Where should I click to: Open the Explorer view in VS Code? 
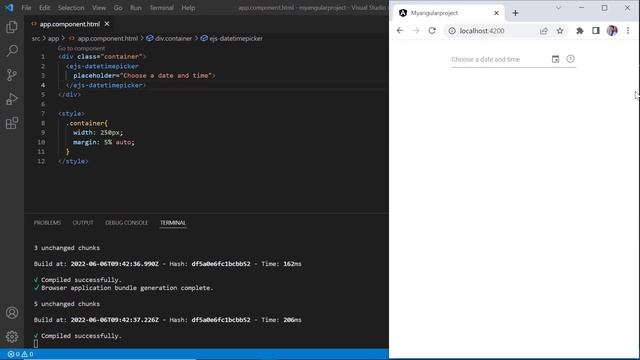coord(12,27)
